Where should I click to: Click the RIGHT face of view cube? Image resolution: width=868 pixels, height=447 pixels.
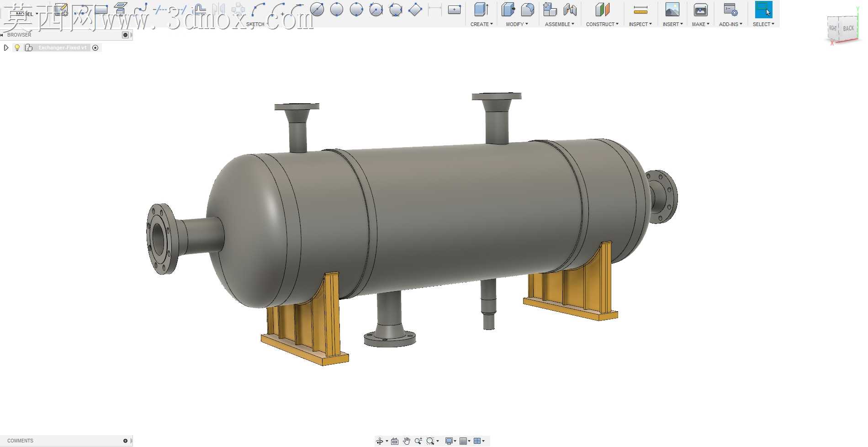click(833, 28)
